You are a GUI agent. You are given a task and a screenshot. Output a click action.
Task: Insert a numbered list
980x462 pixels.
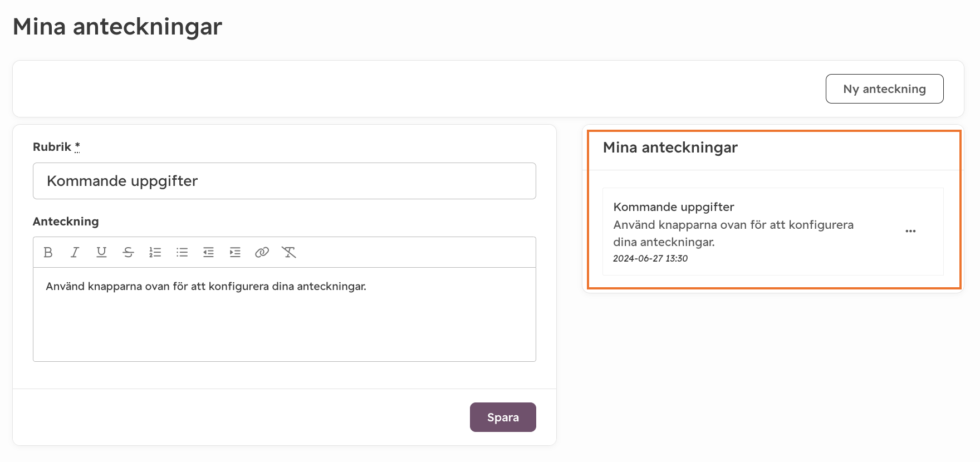(155, 252)
